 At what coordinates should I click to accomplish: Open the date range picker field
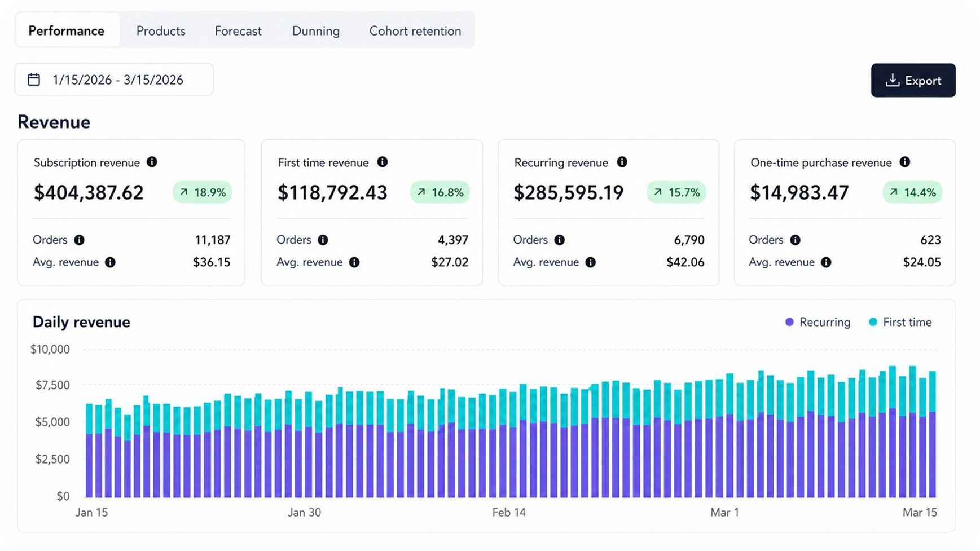coord(114,80)
